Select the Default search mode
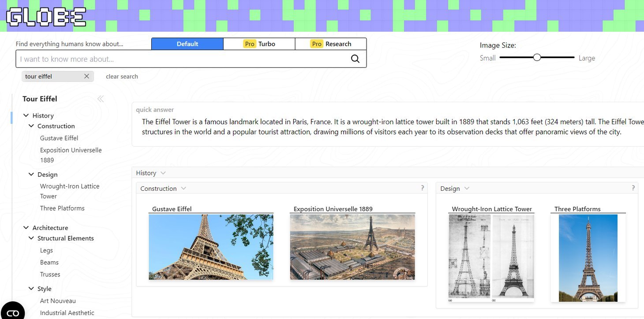The height and width of the screenshot is (319, 644). tap(187, 44)
